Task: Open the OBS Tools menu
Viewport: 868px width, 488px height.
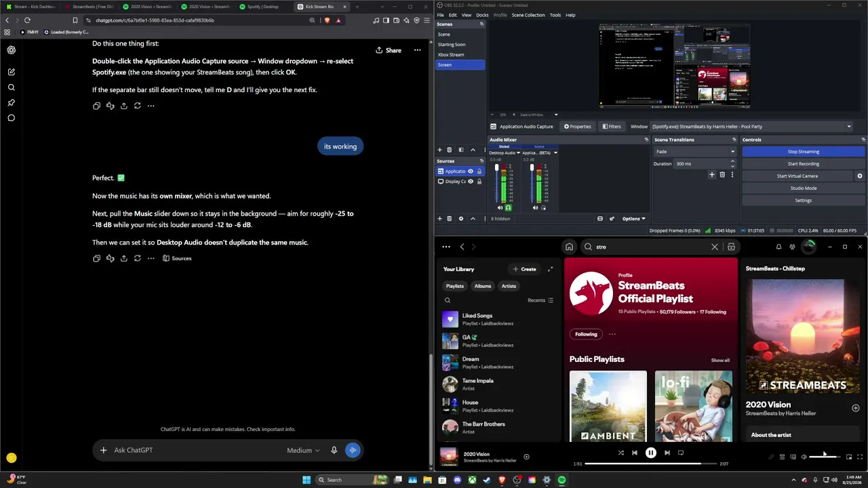Action: pos(555,15)
